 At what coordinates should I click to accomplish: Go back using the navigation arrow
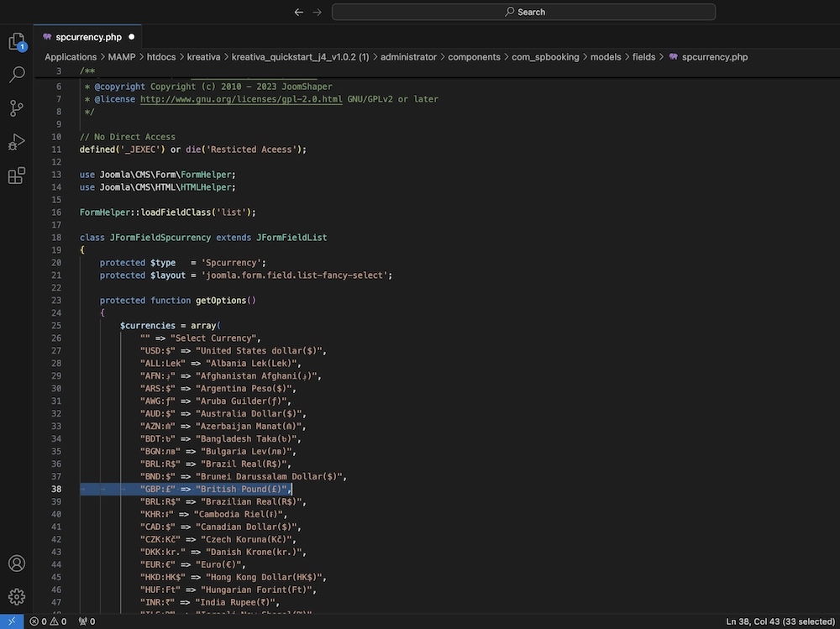tap(298, 12)
